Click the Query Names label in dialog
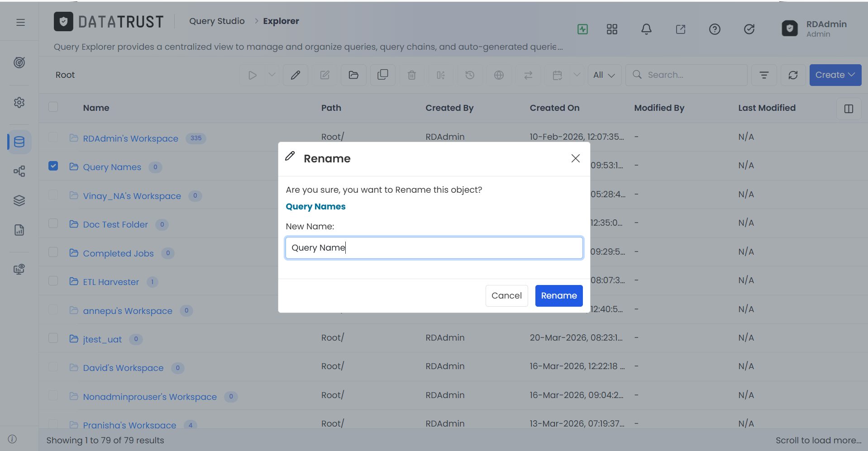Screen dimensions: 868x451 coord(315,207)
